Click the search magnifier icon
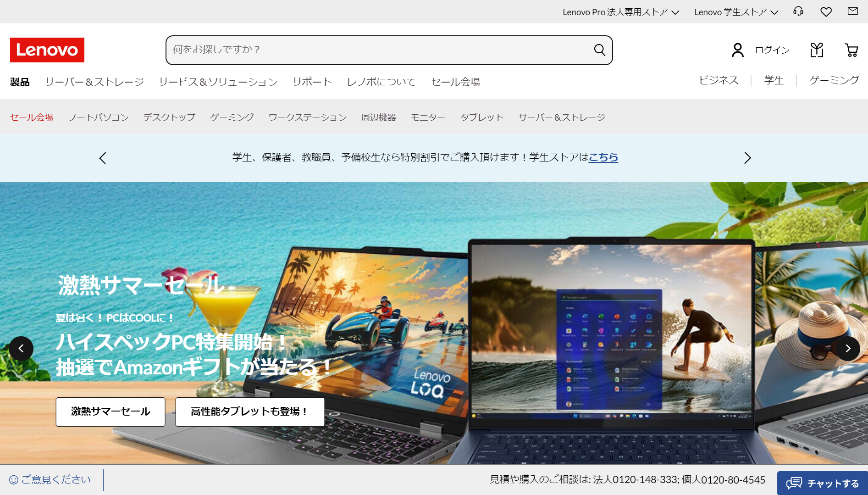Viewport: 868px width, 495px height. click(600, 50)
